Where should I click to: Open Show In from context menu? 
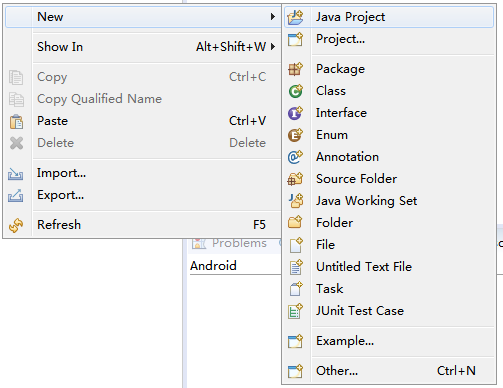click(x=143, y=47)
